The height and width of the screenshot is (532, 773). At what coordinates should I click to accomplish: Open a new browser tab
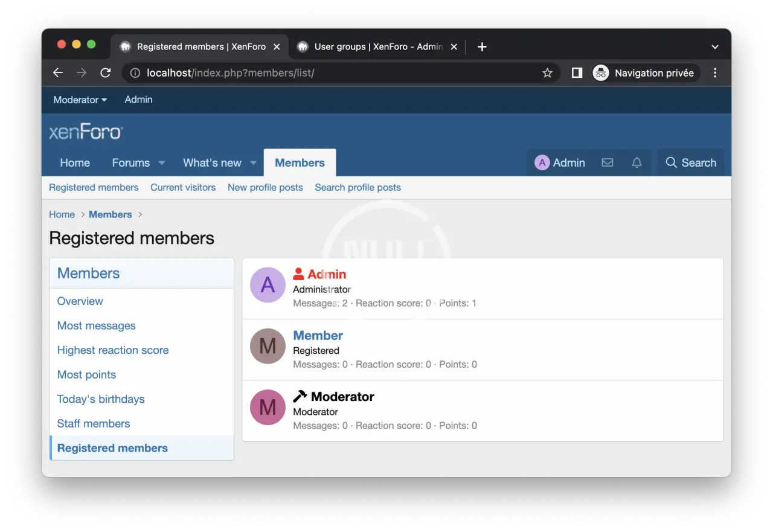(482, 47)
